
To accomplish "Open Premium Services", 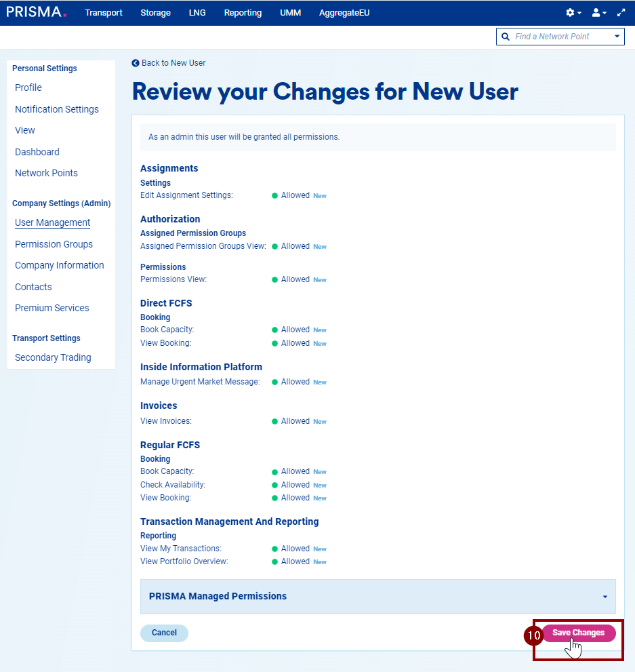I will (x=52, y=308).
